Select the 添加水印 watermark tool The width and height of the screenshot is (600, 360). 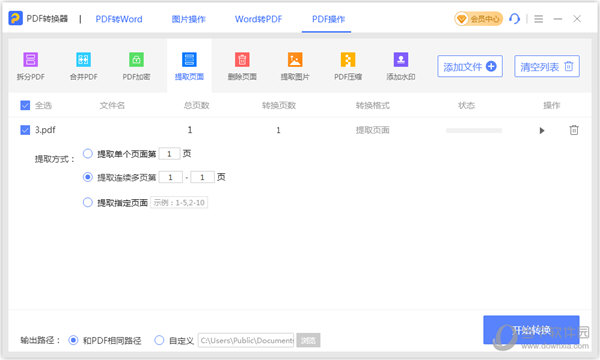[401, 66]
